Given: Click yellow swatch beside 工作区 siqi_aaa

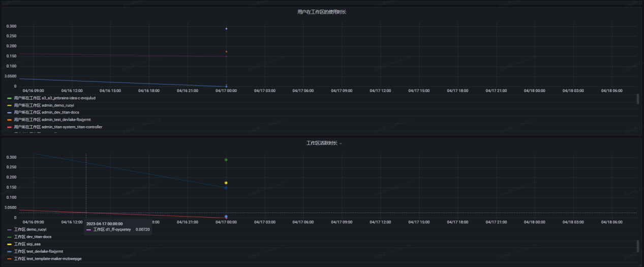Looking at the screenshot, I should [x=9, y=244].
